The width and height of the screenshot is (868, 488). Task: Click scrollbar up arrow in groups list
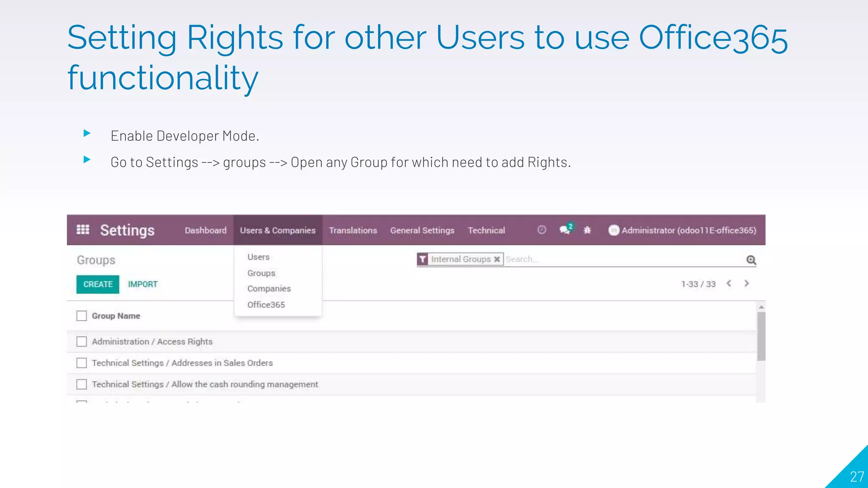(761, 307)
